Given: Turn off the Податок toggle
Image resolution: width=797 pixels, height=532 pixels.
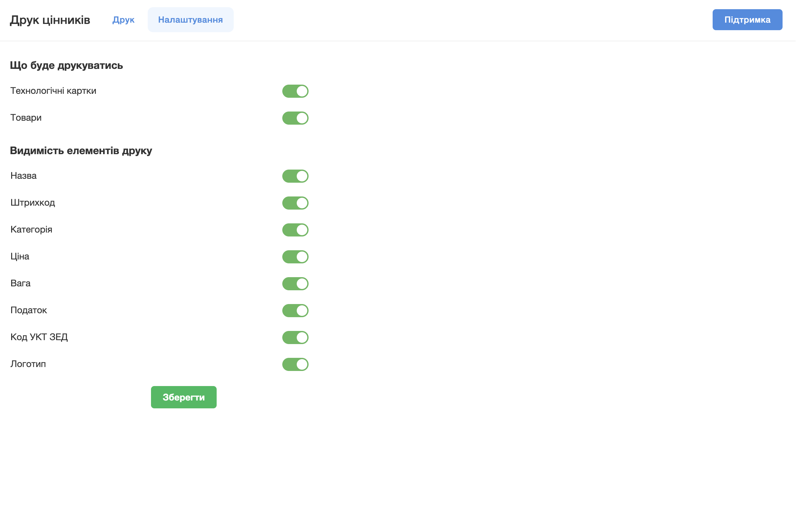Looking at the screenshot, I should (295, 311).
